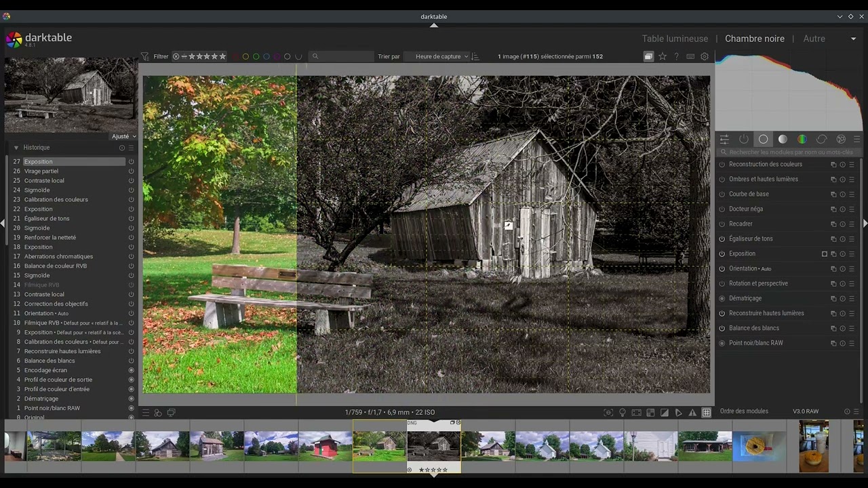Open quick styles icon below image
Viewport: 868px width, 488px height.
[x=158, y=412]
